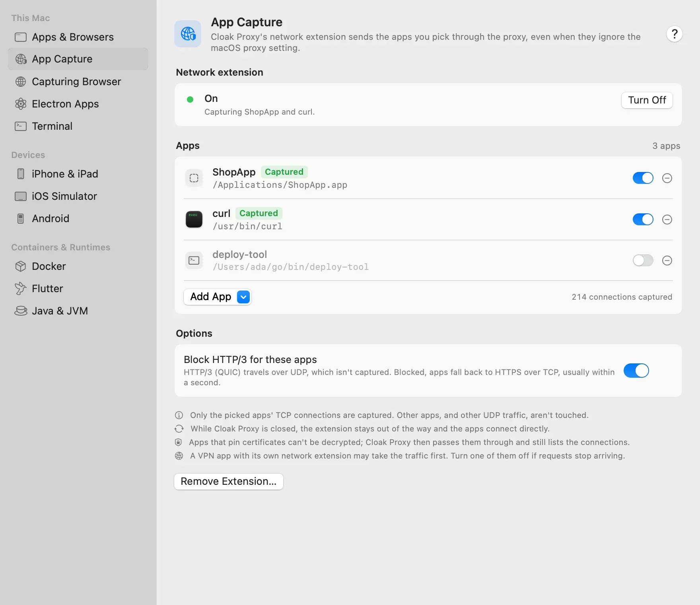Open the Apps & Browsers sidebar item
This screenshot has width=700, height=605.
[78, 37]
